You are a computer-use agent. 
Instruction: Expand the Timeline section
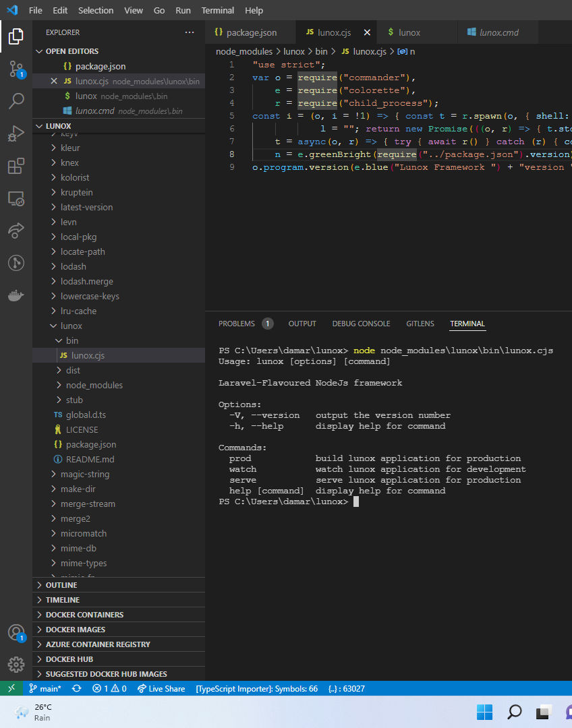[119, 600]
